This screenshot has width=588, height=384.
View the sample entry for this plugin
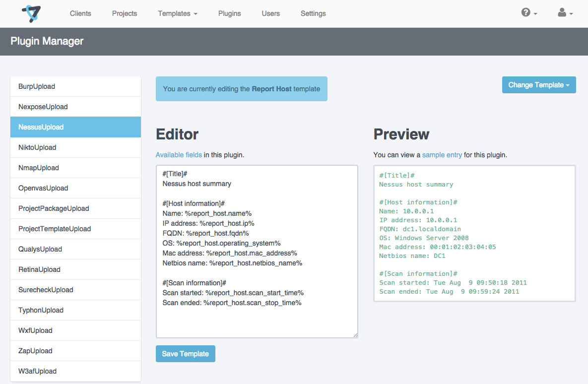(x=442, y=155)
